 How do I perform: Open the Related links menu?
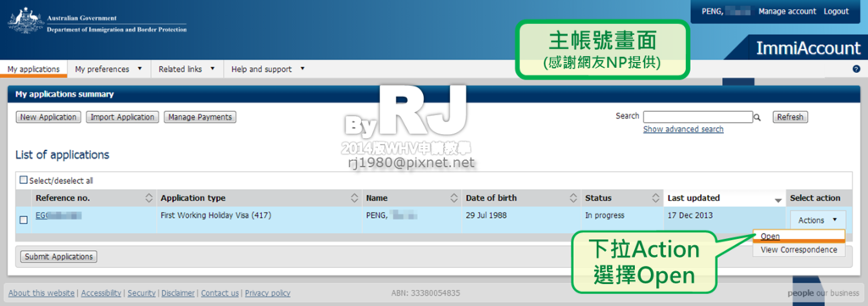click(x=186, y=70)
